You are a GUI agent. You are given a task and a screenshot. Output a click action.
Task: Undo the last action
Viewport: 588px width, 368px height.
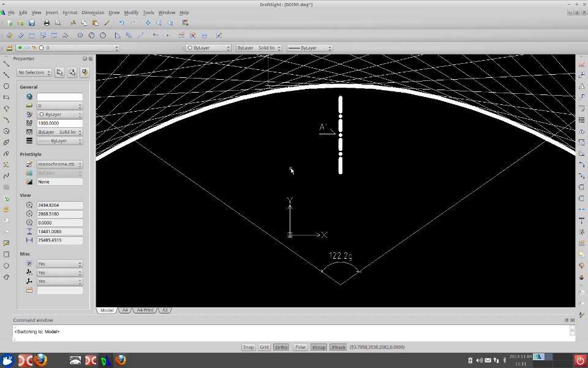click(x=121, y=23)
